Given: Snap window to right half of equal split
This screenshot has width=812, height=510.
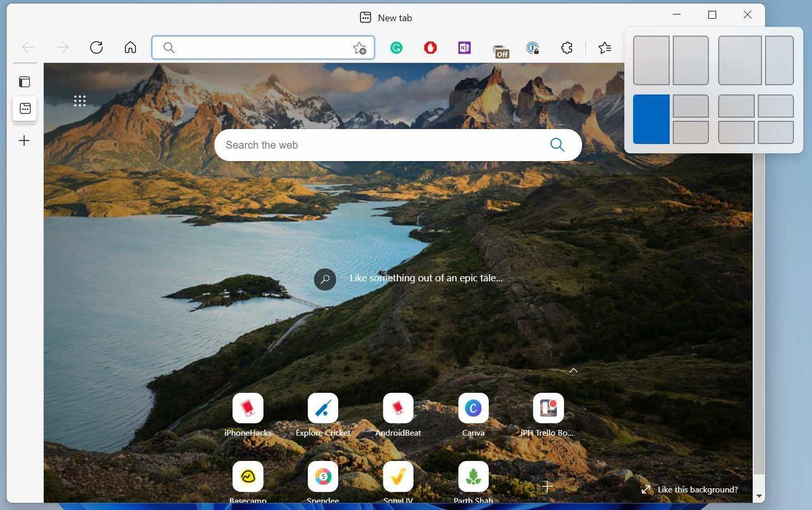Looking at the screenshot, I should tap(691, 60).
